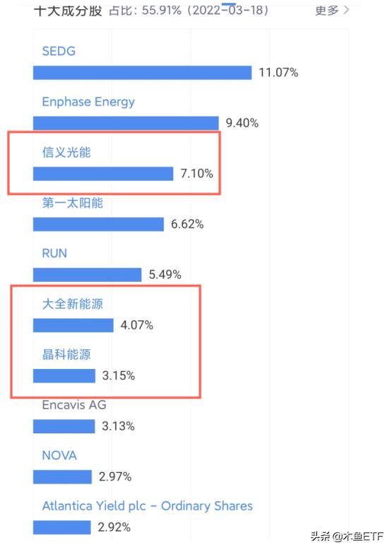Click the 大全新能源 4.07% bar
Viewport: 392px width, 550px height.
[x=73, y=325]
